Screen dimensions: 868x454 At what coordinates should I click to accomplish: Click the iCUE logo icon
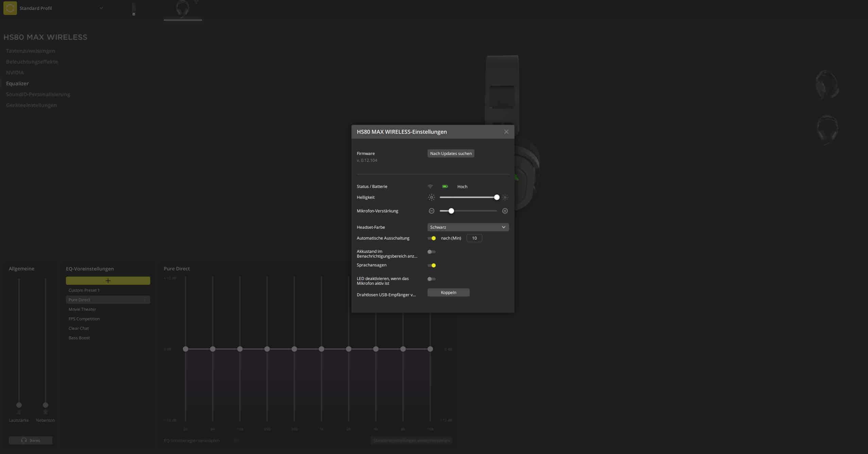click(x=10, y=8)
